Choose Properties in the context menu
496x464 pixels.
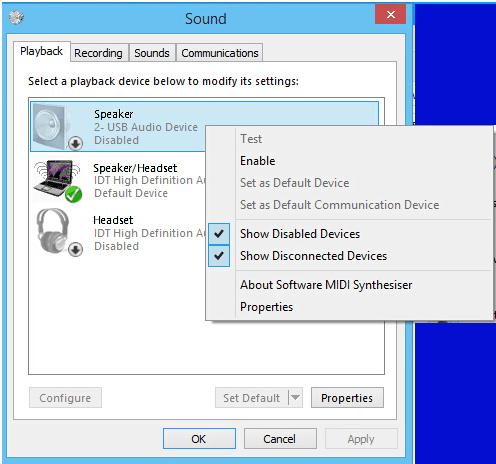pos(349,307)
